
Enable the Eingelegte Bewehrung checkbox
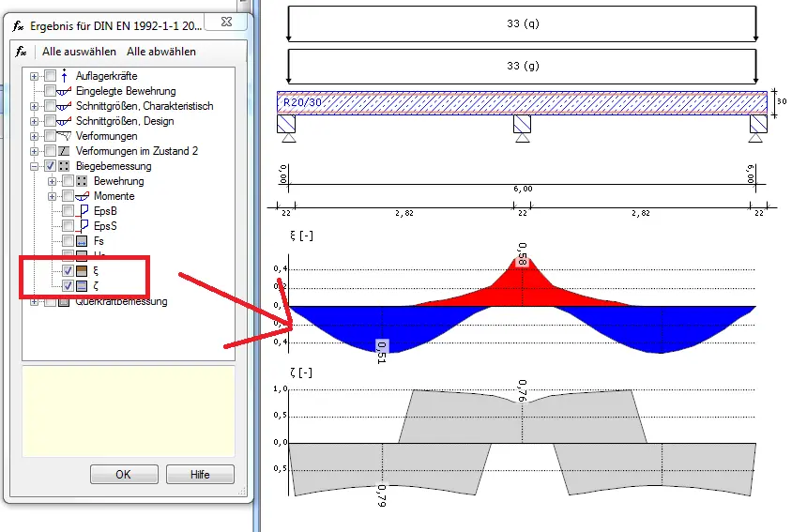(50, 91)
